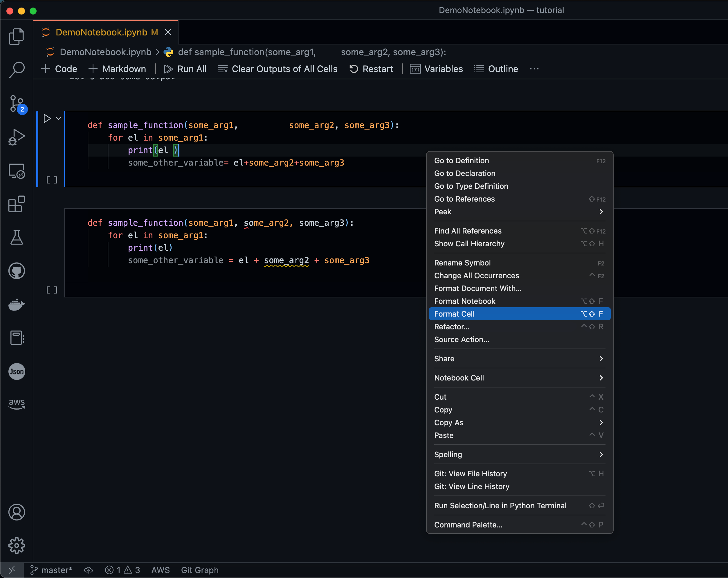Open the Testing flask view
The width and height of the screenshot is (728, 578).
17,238
